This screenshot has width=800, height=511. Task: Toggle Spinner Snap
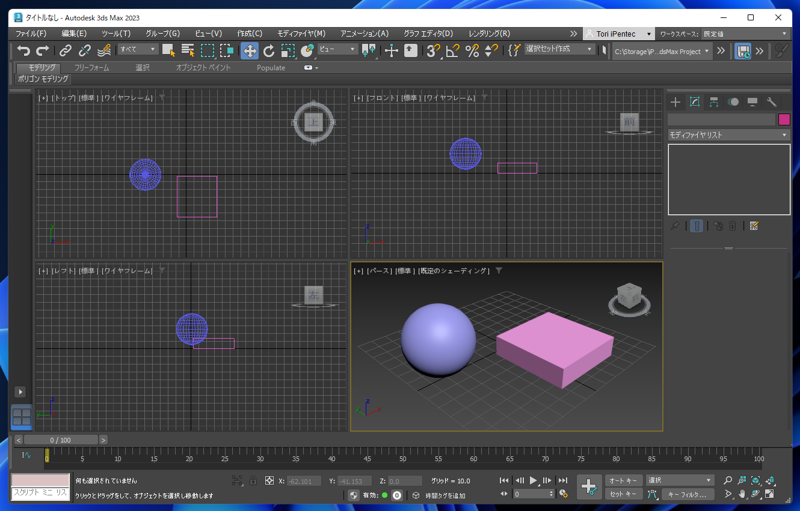491,50
